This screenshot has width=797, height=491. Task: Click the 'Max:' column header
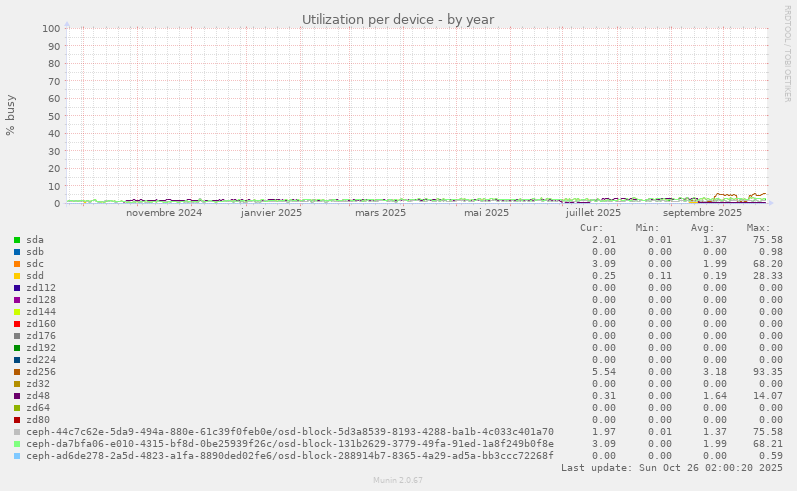point(758,228)
